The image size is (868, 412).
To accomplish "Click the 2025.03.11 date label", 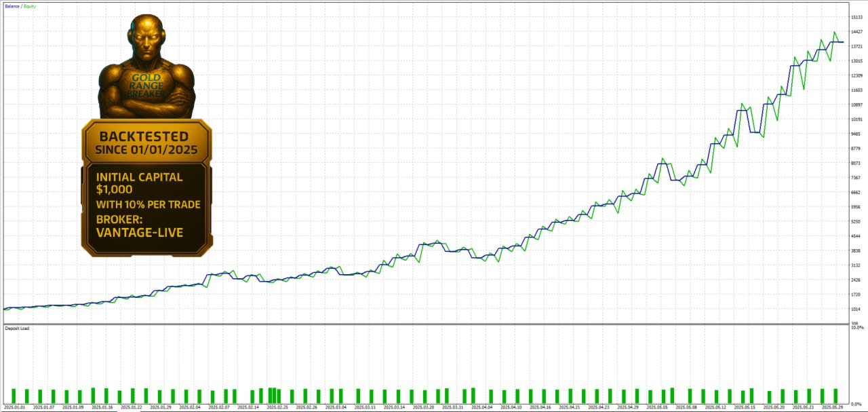I will [x=365, y=408].
